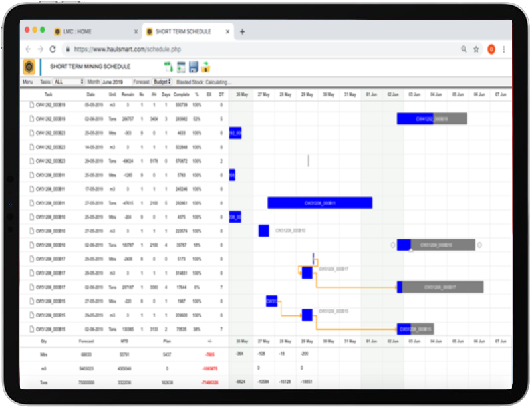Open the Tasks ALL dropdown
This screenshot has width=532, height=409.
68,82
